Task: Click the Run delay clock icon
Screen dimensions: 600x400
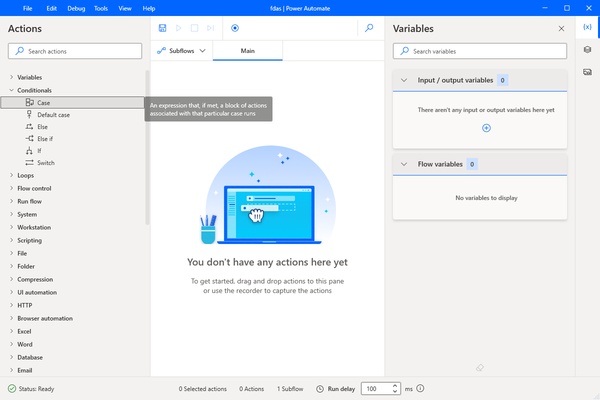Action: click(320, 389)
